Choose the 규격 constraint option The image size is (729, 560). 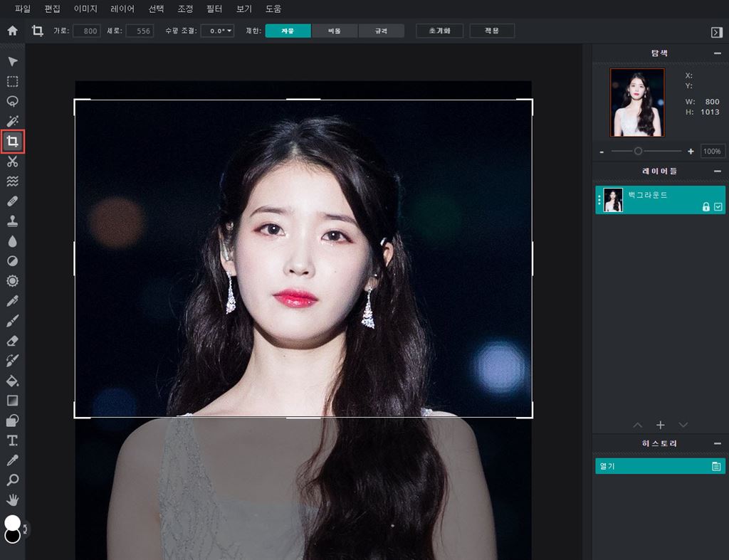click(x=381, y=31)
